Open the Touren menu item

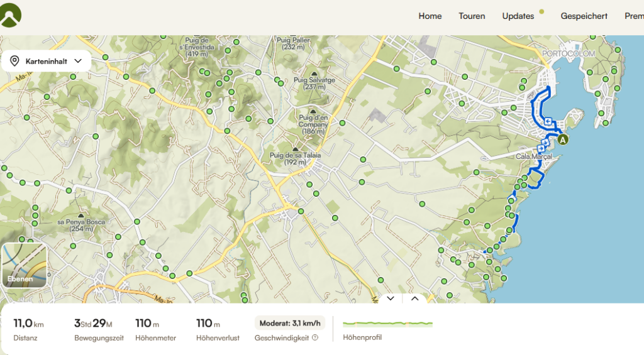(472, 16)
